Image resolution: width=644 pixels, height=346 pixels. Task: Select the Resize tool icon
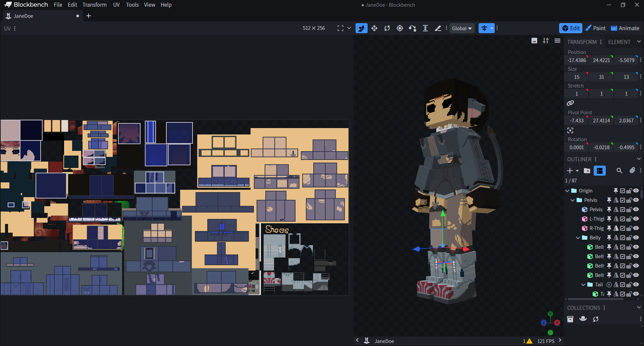[x=374, y=28]
